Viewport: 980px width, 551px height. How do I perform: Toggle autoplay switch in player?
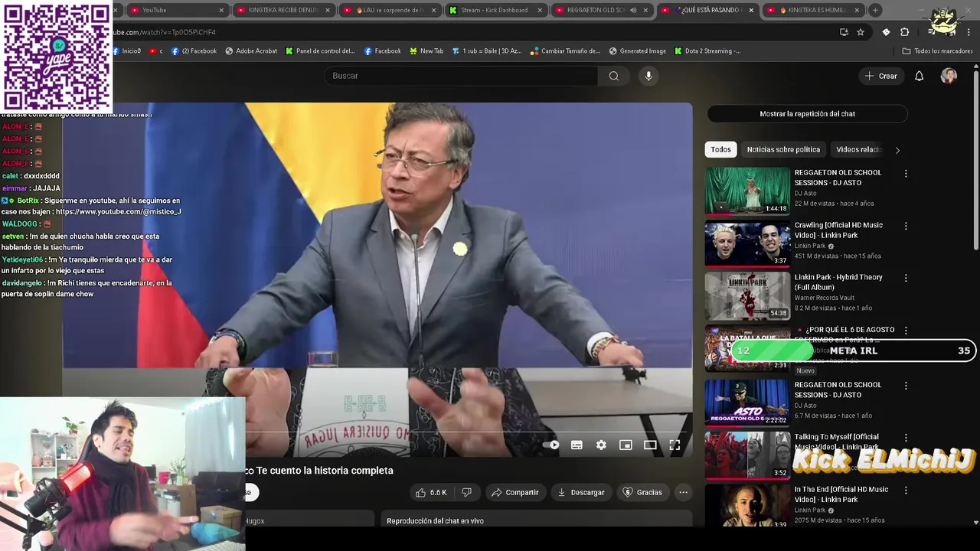click(x=551, y=445)
